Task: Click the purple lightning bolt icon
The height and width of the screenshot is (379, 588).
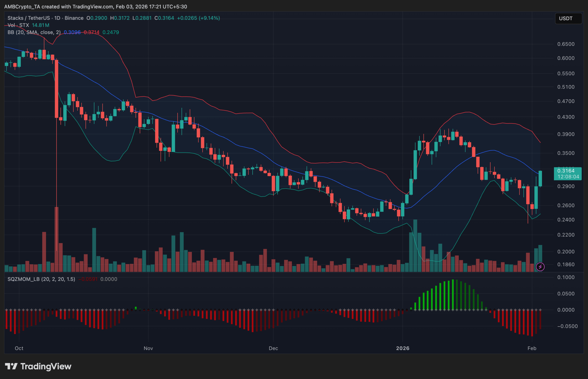Action: click(540, 267)
